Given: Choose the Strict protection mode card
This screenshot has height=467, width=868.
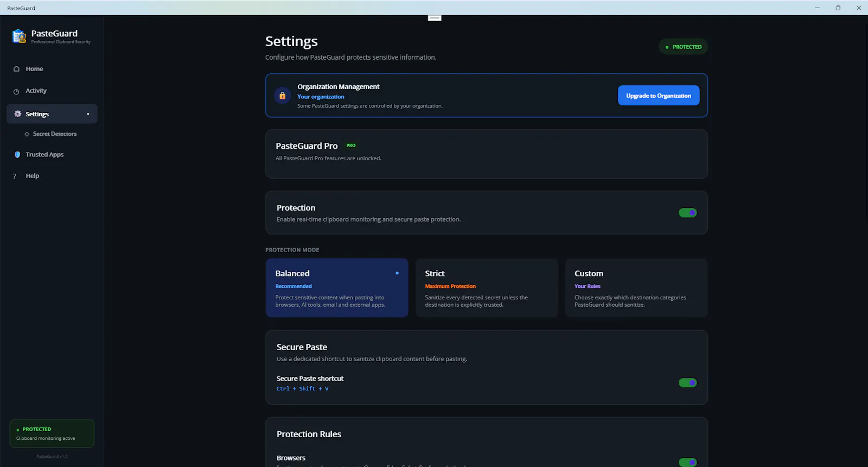Looking at the screenshot, I should tap(487, 288).
